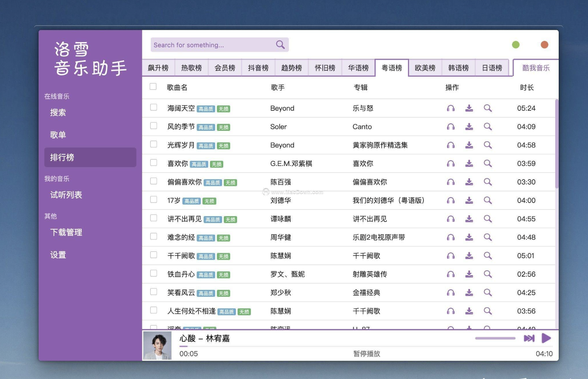Tick the checkbox for 偏偏喜欢你
Viewport: 588px width, 379px height.
(153, 181)
